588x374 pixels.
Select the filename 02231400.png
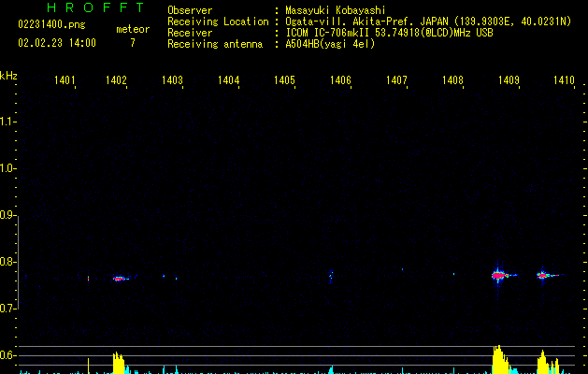click(51, 24)
